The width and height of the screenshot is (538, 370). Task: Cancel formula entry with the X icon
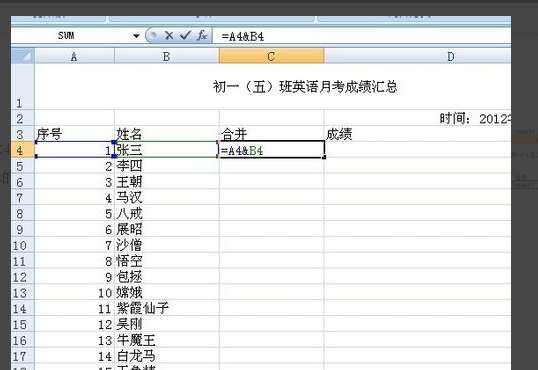[x=168, y=35]
